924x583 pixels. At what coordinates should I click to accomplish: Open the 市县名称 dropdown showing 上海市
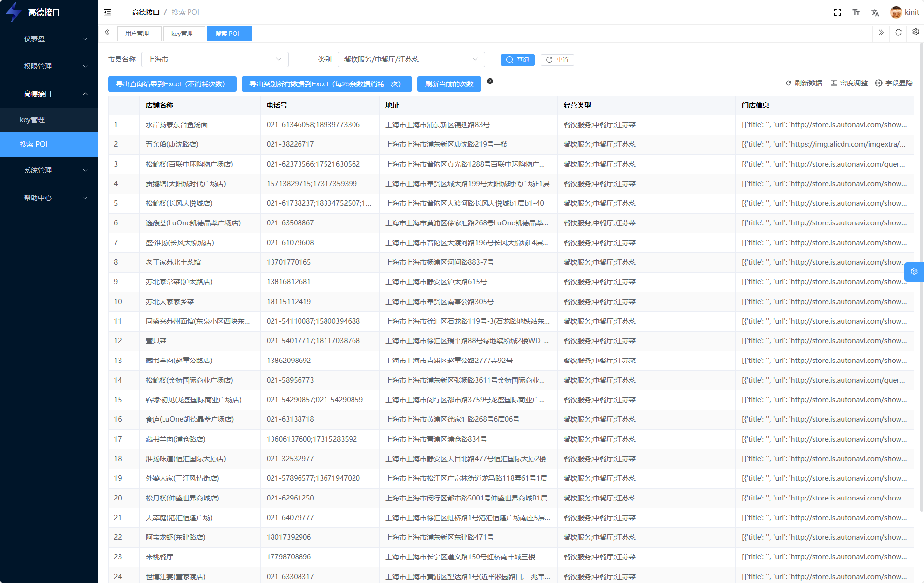(x=215, y=59)
